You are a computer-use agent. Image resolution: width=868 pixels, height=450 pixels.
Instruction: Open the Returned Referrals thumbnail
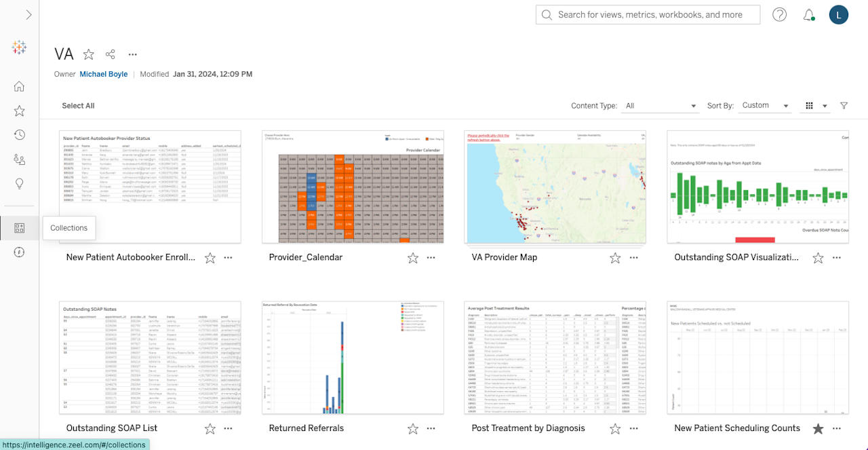pyautogui.click(x=353, y=358)
